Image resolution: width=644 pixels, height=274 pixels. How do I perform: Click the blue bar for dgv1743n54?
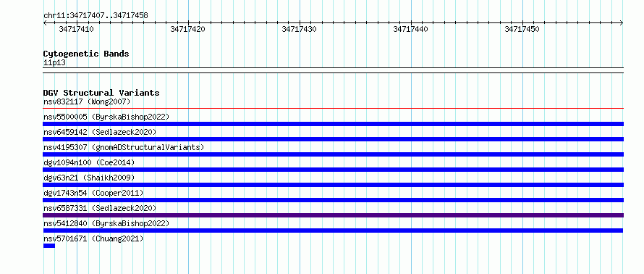point(333,200)
